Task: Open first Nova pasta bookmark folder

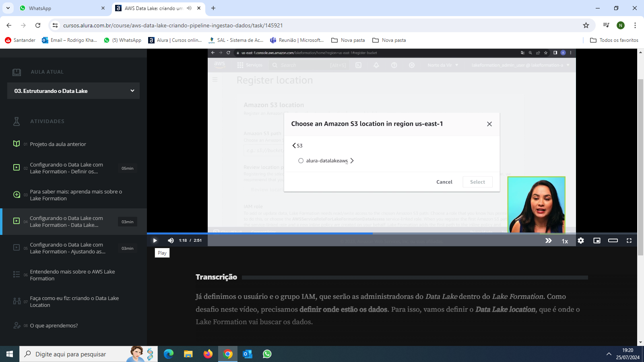Action: click(348, 40)
